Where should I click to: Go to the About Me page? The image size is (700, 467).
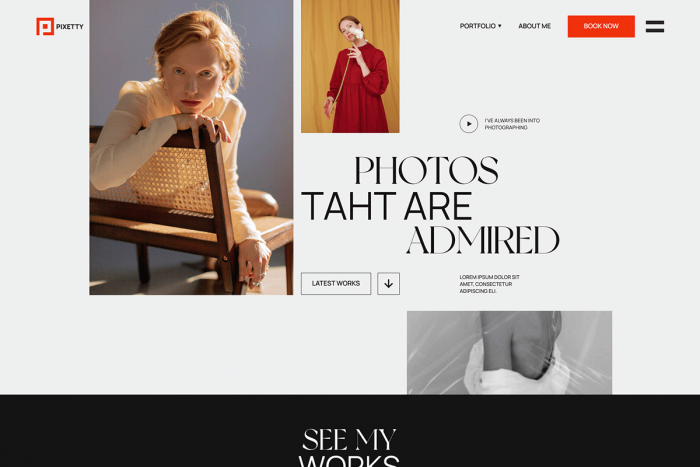pos(534,26)
